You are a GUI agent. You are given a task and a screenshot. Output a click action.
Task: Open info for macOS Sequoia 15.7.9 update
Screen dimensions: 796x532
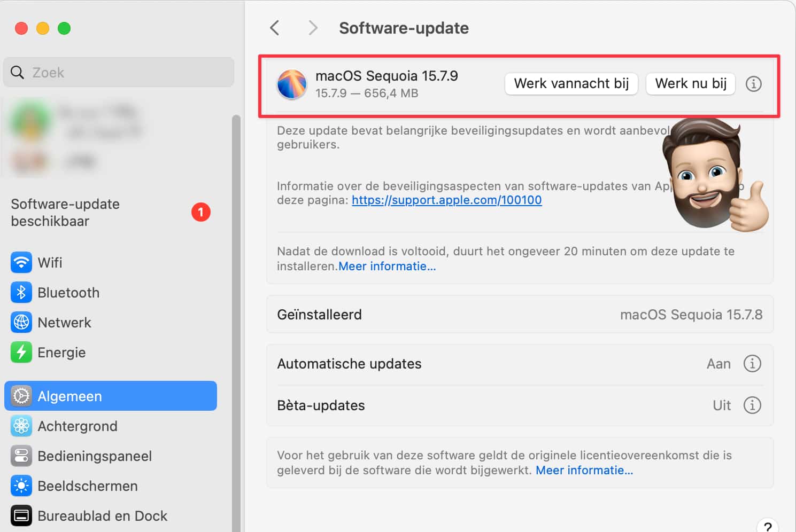coord(754,84)
